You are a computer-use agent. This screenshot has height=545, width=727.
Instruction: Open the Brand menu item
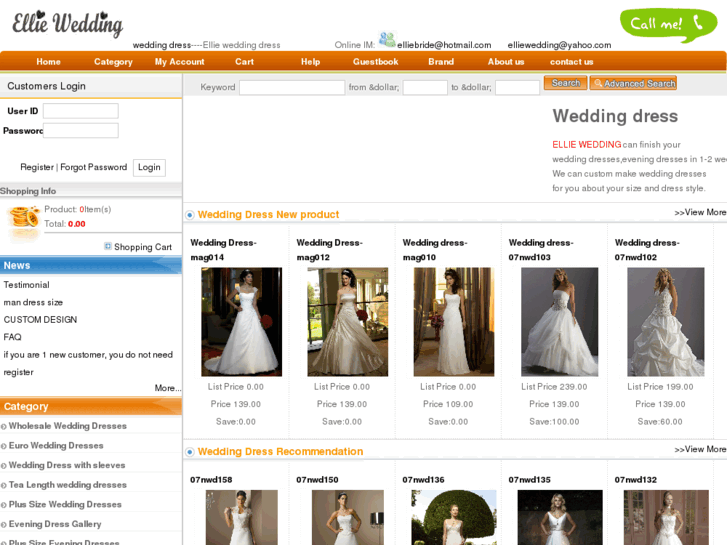click(441, 62)
